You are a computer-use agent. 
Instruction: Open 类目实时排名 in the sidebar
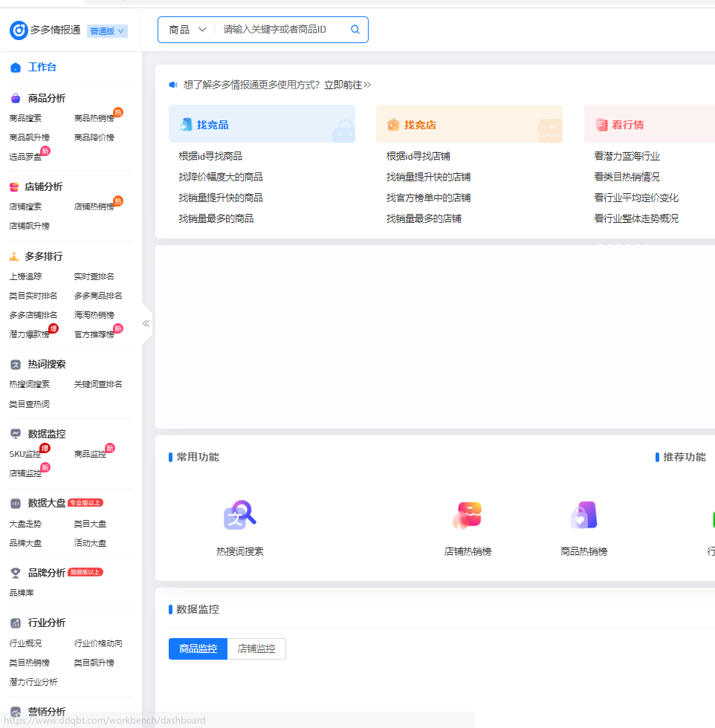click(33, 296)
